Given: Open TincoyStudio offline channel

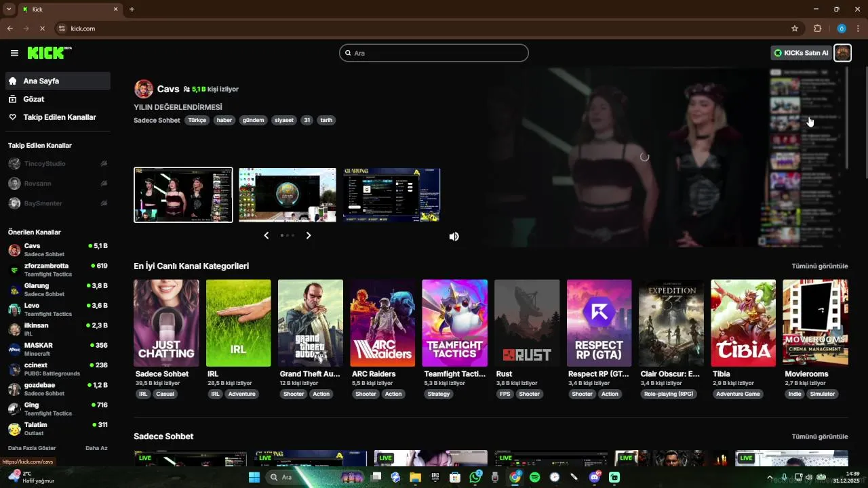Looking at the screenshot, I should pos(58,163).
